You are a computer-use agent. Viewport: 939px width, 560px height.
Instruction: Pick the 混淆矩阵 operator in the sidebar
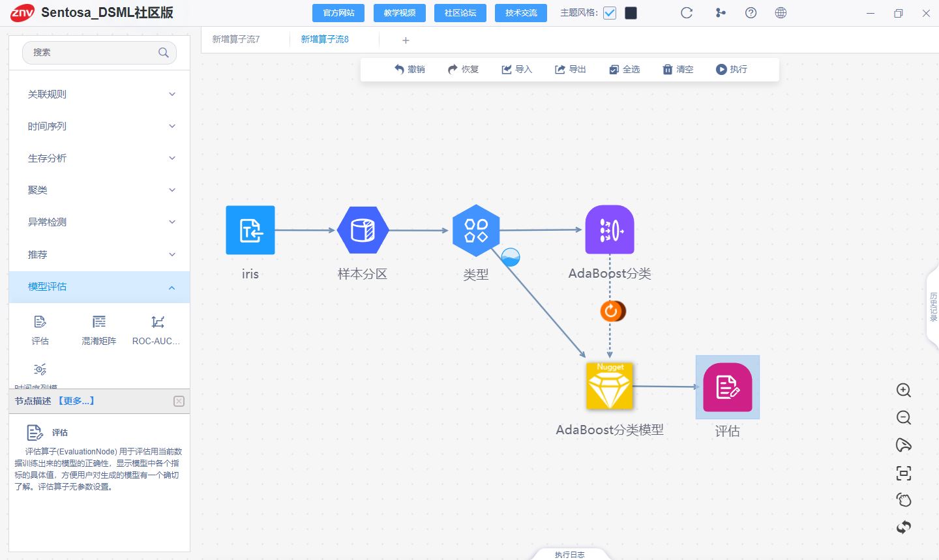click(x=99, y=330)
